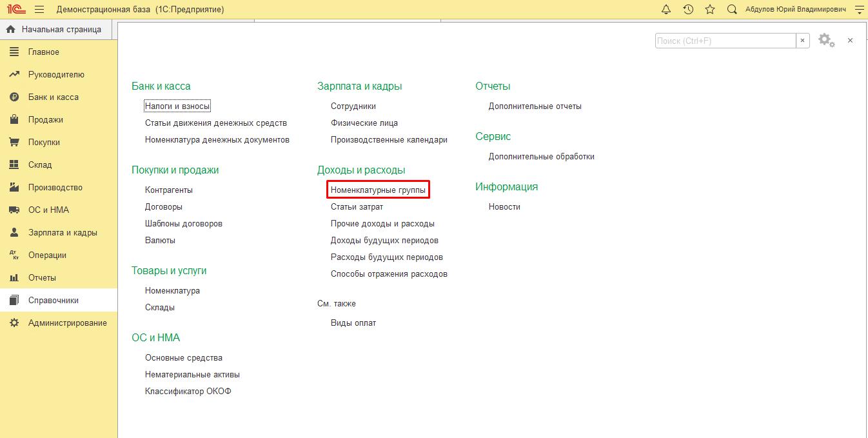
Task: Open Классификатор ОКОФ link
Action: 188,391
